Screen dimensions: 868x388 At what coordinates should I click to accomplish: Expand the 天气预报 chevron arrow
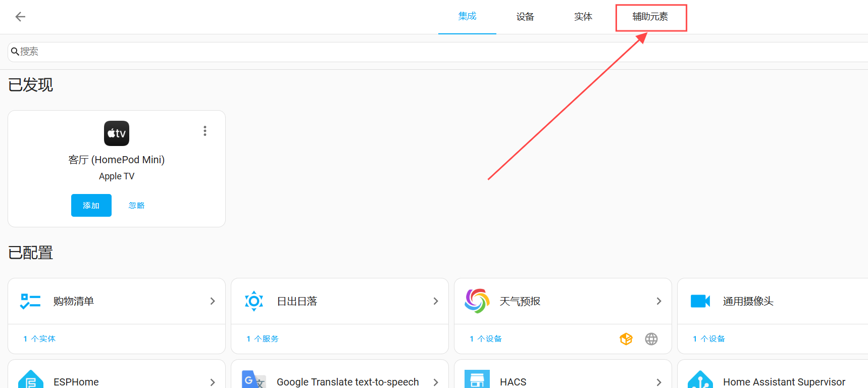(659, 301)
